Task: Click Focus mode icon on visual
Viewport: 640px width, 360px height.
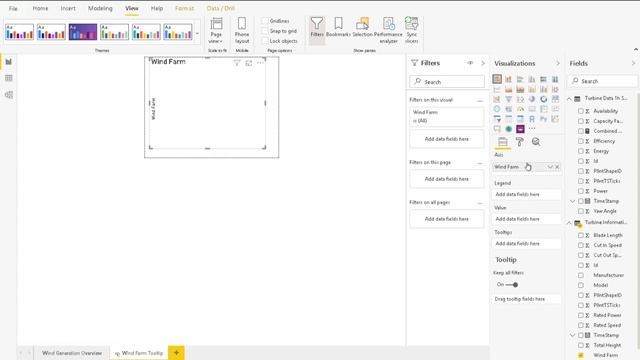Action: tap(249, 63)
